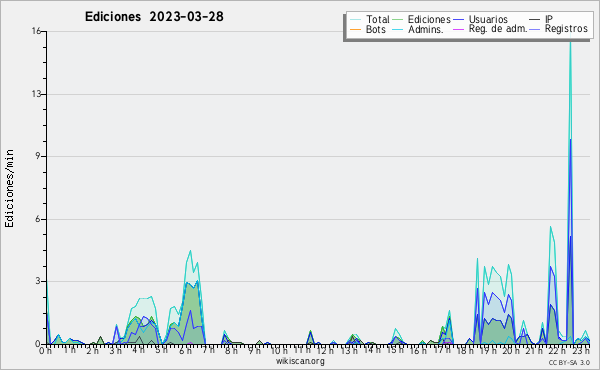This screenshot has width=600, height=370.
Task: Click the '21 h' x-axis label
Action: pyautogui.click(x=534, y=351)
